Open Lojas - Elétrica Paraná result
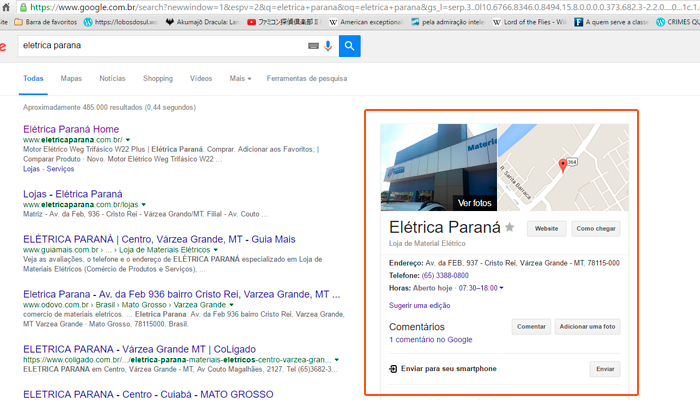 [73, 194]
